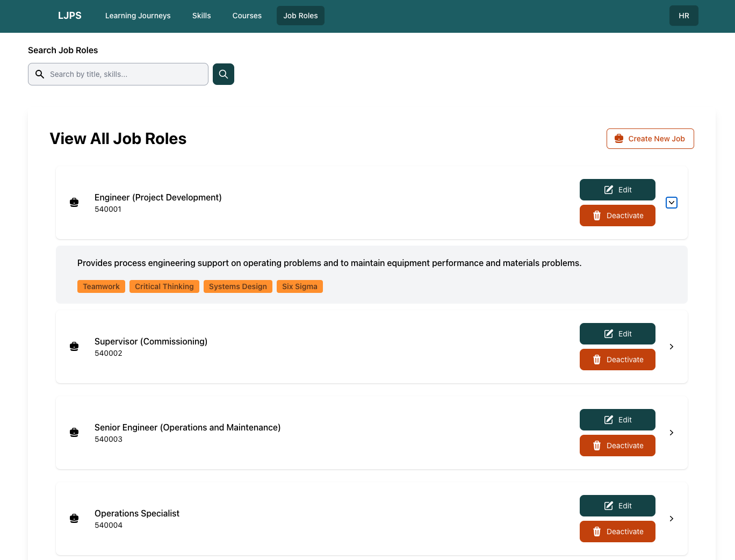Image resolution: width=735 pixels, height=560 pixels.
Task: Click the search magnifier button
Action: (x=224, y=74)
